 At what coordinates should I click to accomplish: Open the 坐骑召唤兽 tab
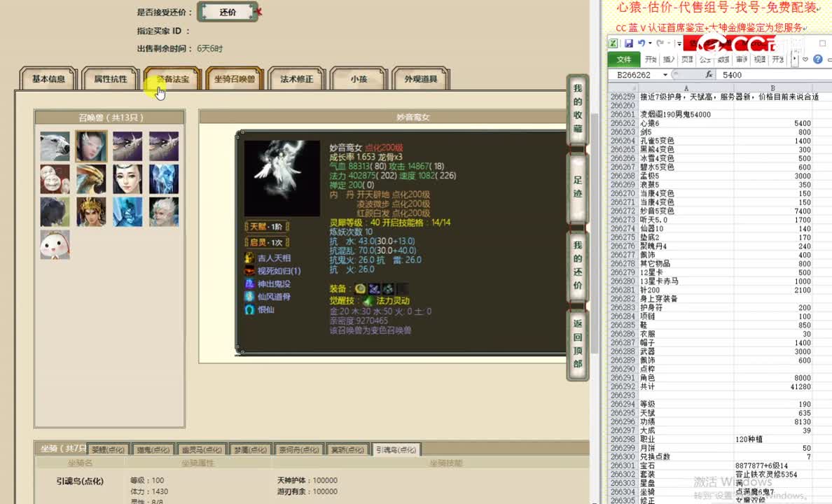pos(235,79)
